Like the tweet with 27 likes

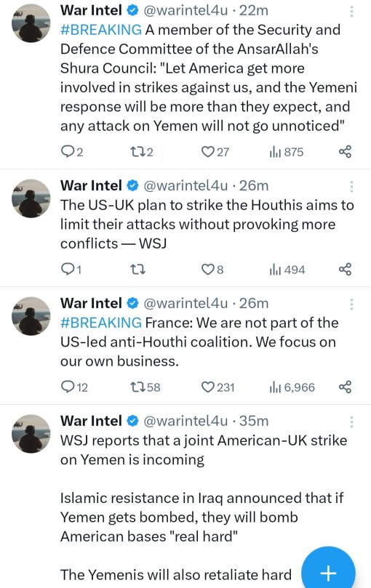tap(215, 152)
